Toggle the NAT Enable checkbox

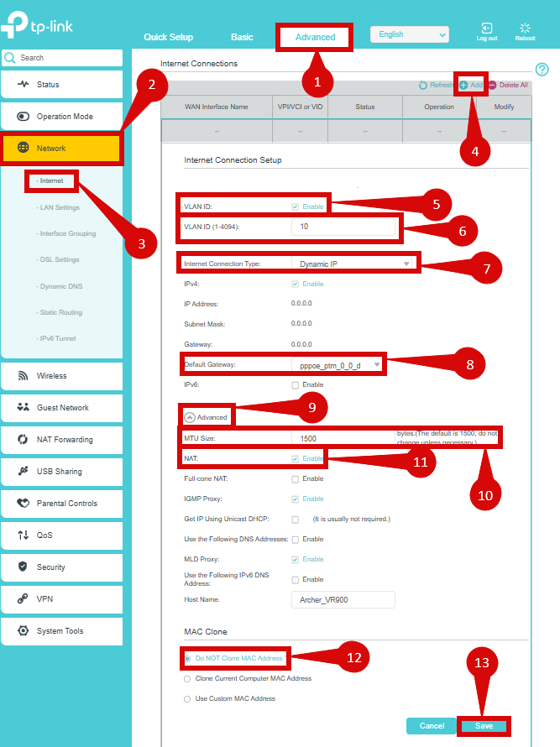(x=295, y=458)
